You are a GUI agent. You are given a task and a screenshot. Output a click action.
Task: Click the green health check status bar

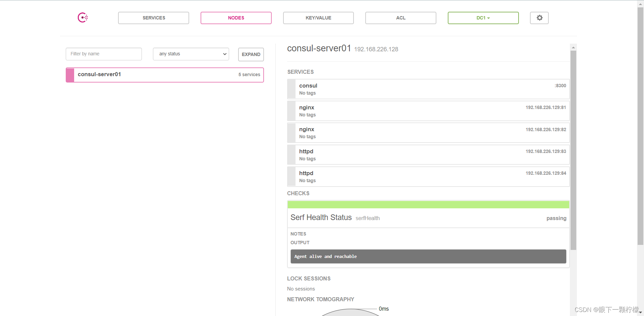(x=428, y=205)
